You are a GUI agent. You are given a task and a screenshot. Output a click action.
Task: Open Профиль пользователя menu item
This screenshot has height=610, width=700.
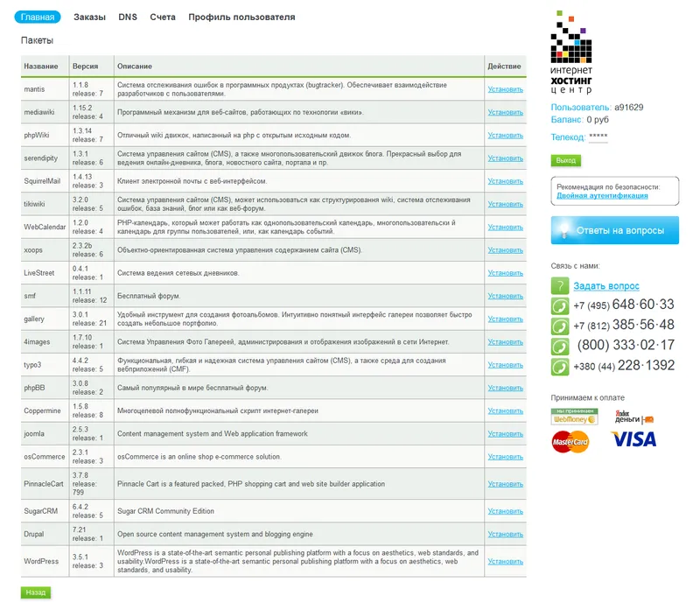[x=241, y=17]
